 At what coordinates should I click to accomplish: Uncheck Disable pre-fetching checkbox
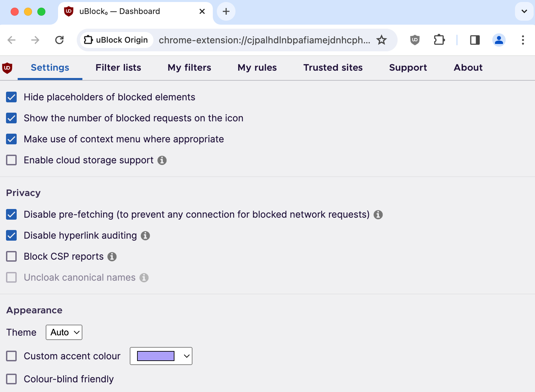point(11,214)
